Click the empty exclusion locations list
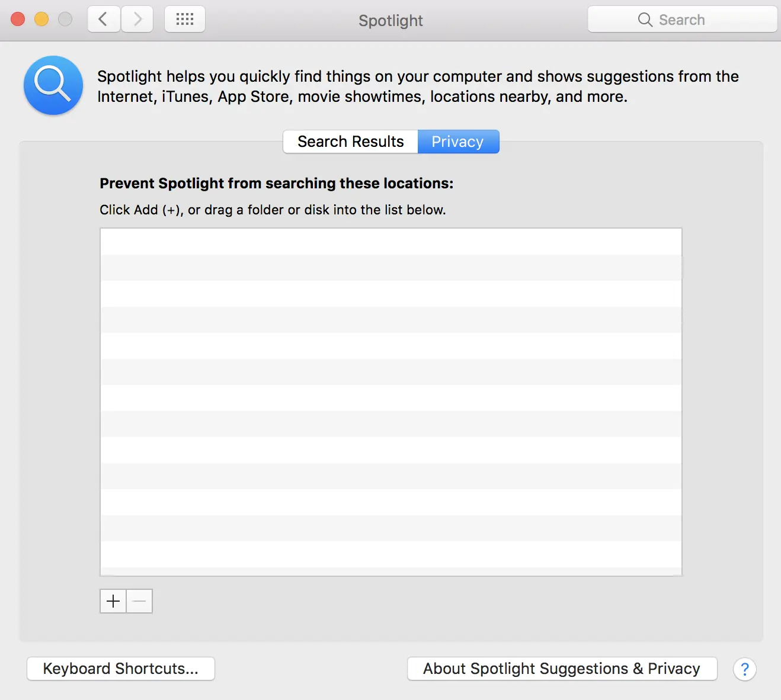781x700 pixels. coord(390,402)
